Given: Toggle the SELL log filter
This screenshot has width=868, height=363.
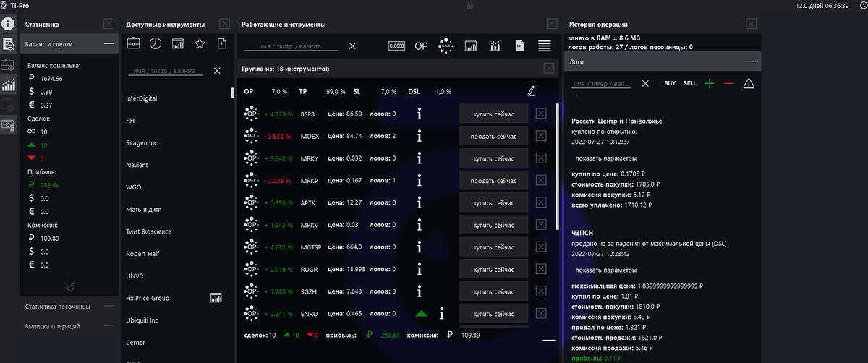Looking at the screenshot, I should point(689,83).
